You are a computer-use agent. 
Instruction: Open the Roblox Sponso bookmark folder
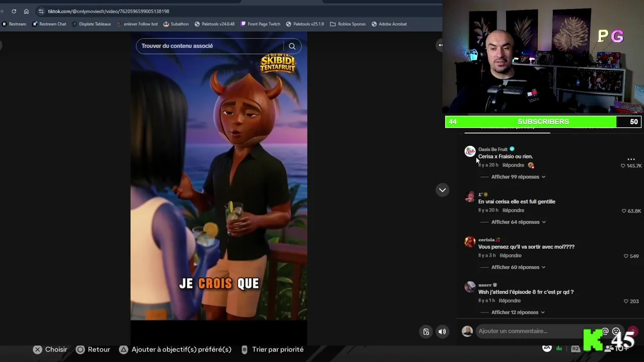(x=348, y=24)
